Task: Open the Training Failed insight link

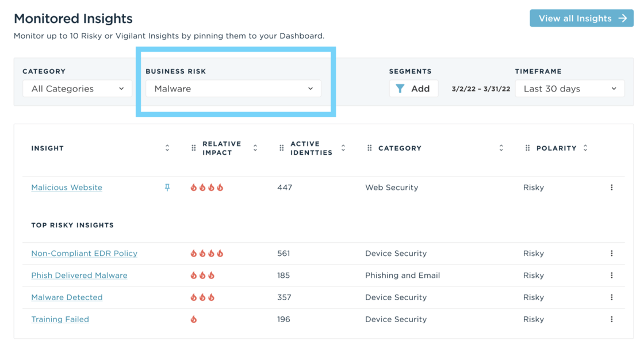Action: coord(60,319)
